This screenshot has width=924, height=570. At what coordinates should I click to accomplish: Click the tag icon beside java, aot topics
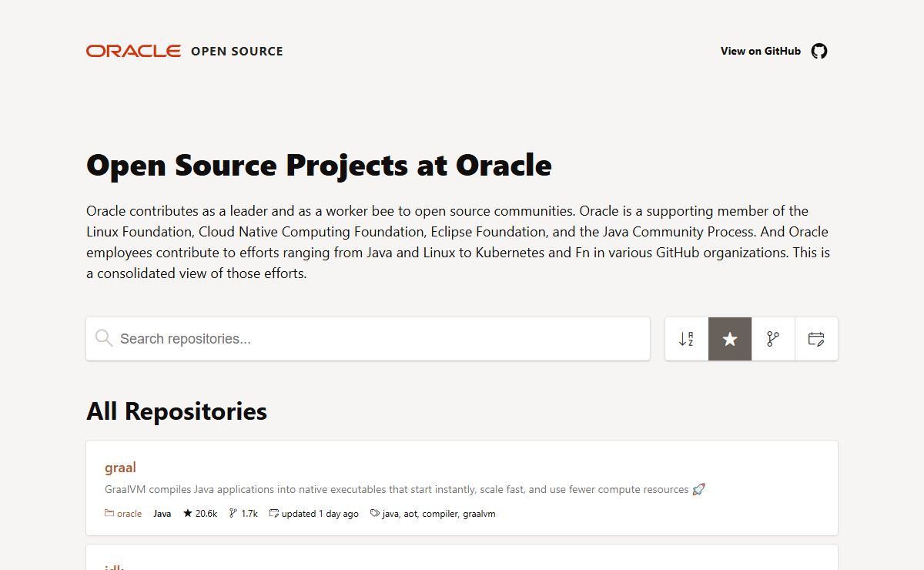[375, 513]
